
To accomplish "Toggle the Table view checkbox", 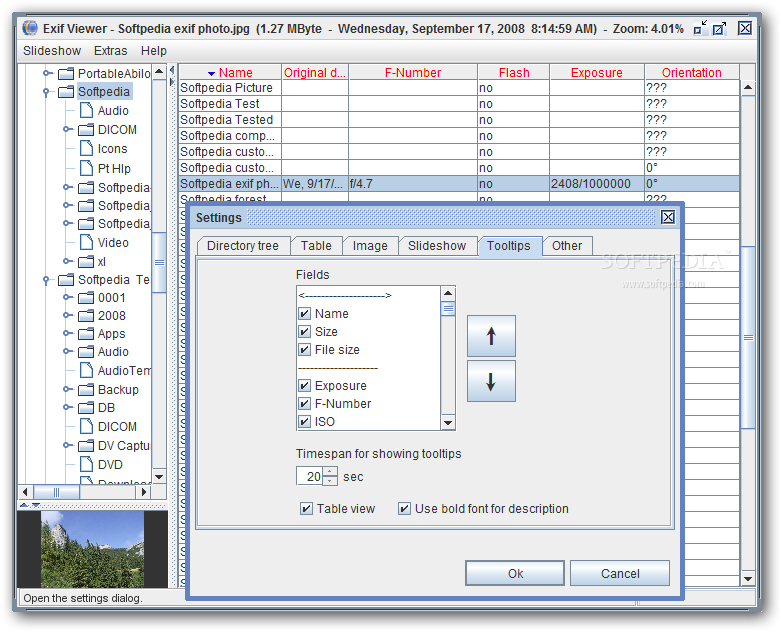I will pos(306,509).
